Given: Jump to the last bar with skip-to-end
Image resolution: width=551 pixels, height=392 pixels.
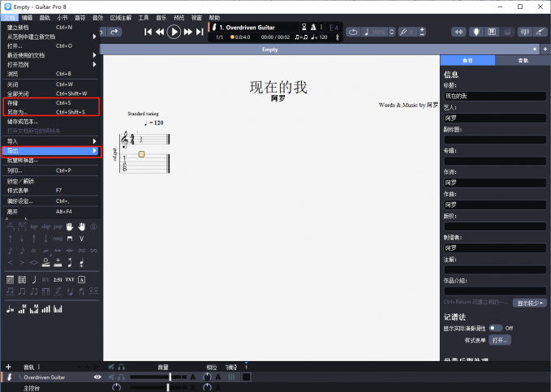Looking at the screenshot, I should point(200,32).
